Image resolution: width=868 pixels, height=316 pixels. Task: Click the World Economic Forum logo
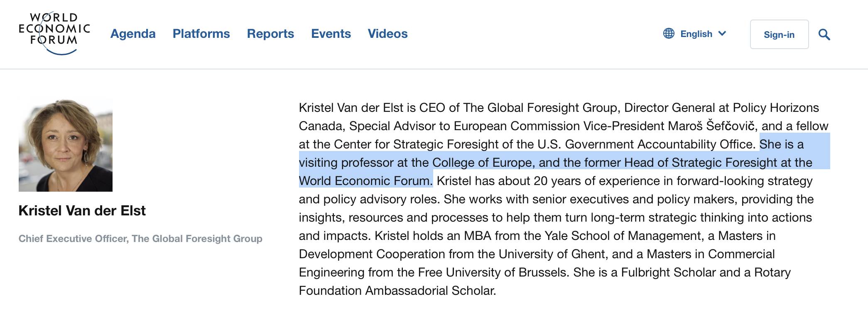coord(54,33)
